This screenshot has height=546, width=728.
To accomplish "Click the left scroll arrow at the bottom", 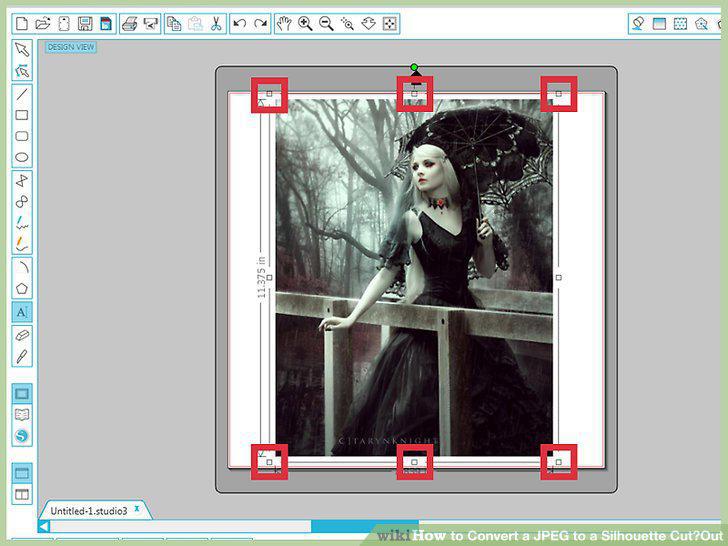I will (x=44, y=526).
